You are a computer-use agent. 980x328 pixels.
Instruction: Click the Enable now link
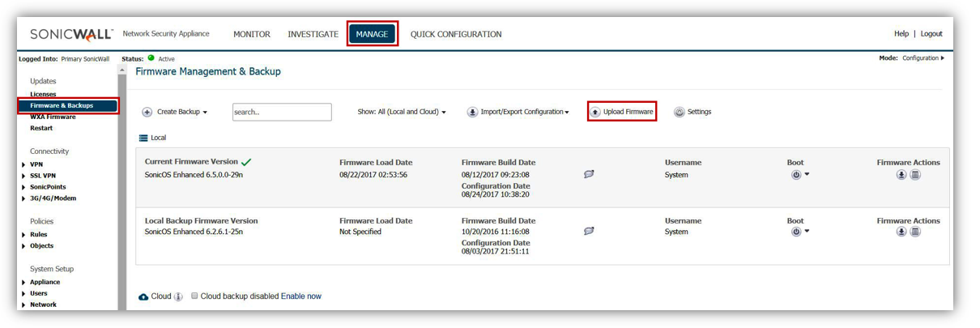pyautogui.click(x=301, y=296)
